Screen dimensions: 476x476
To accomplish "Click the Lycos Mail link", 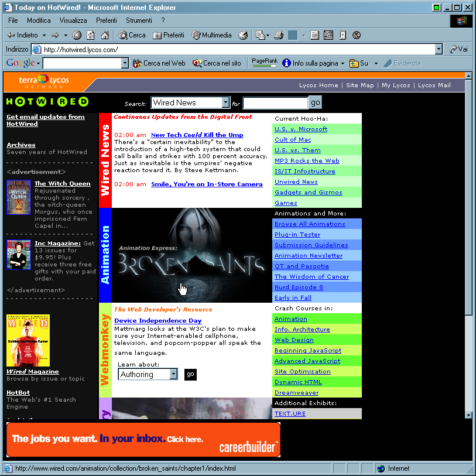I will click(434, 85).
